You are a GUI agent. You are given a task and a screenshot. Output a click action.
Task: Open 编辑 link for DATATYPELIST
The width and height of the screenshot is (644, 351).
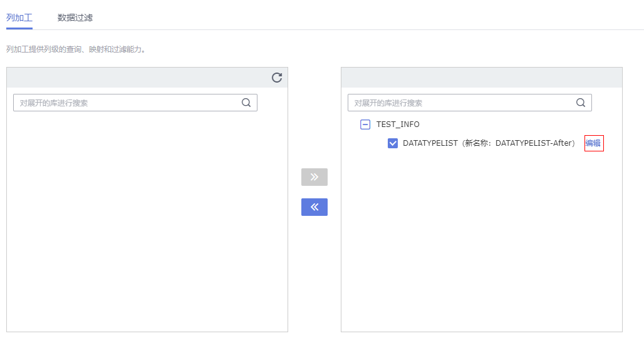pos(593,143)
